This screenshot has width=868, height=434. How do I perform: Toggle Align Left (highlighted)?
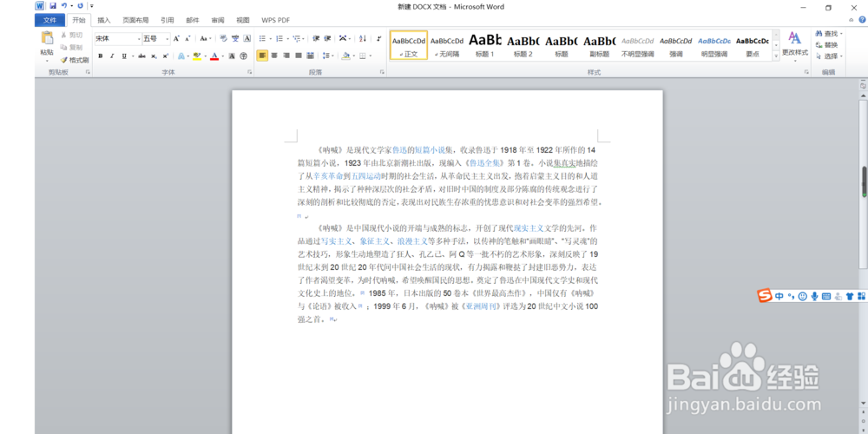tap(262, 56)
